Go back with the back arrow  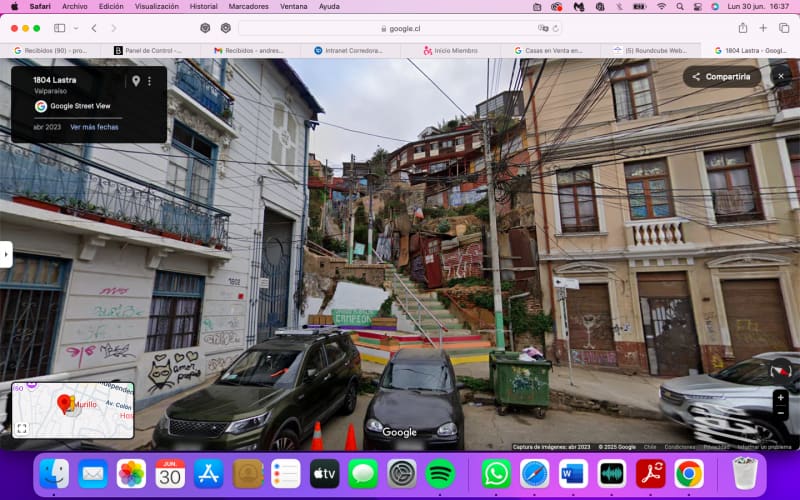[94, 28]
